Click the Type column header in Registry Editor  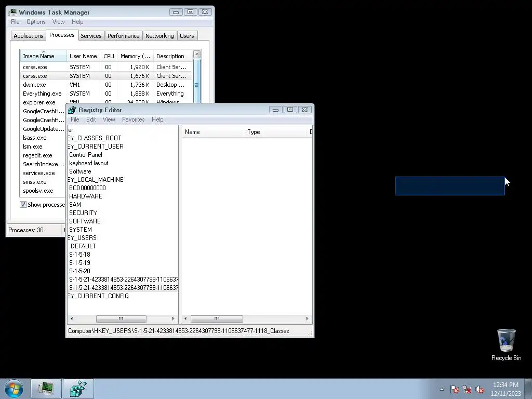tap(275, 132)
